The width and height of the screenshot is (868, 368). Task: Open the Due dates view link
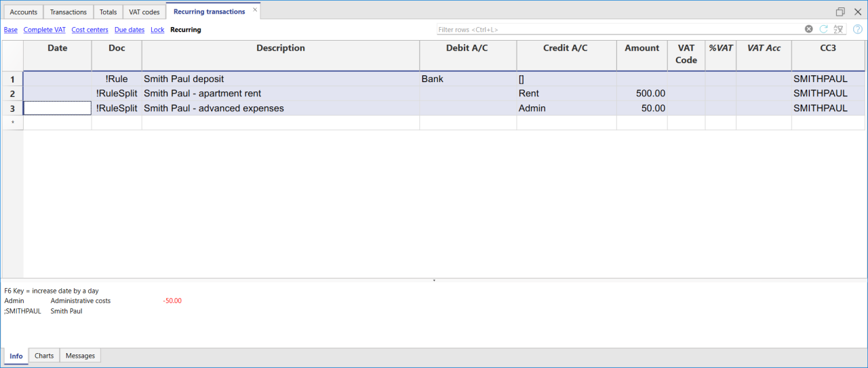(x=129, y=30)
